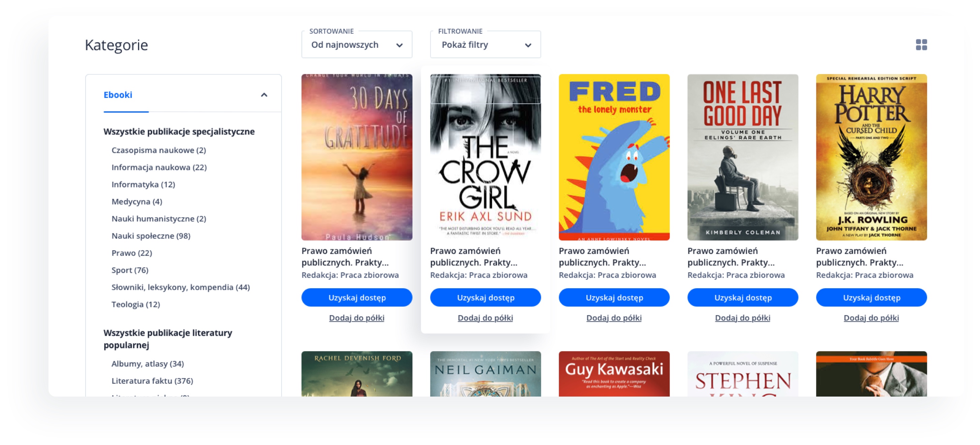980x445 pixels.
Task: Open Harry Potter Cursed Child cover
Action: (x=871, y=157)
